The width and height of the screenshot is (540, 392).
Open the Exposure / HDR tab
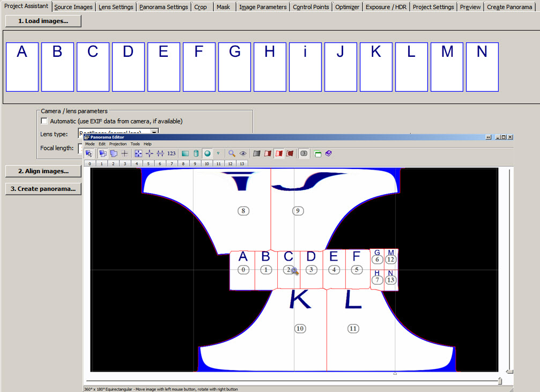tap(386, 7)
